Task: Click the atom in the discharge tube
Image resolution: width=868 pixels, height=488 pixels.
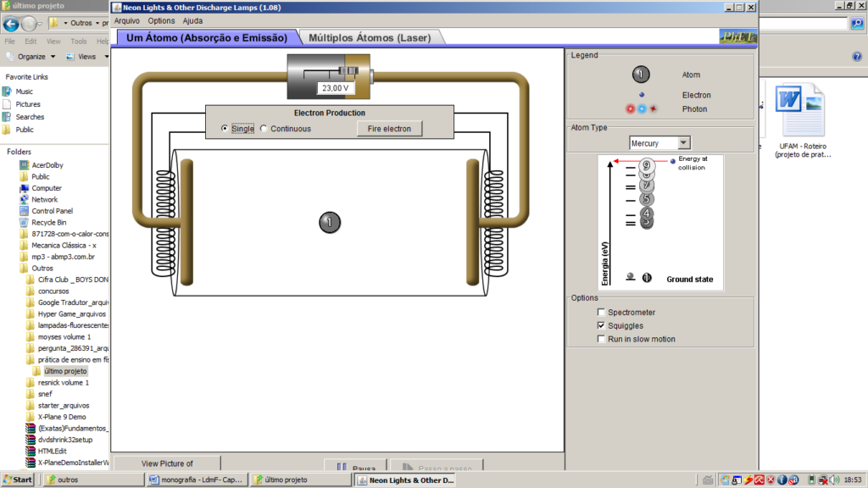Action: coord(330,223)
